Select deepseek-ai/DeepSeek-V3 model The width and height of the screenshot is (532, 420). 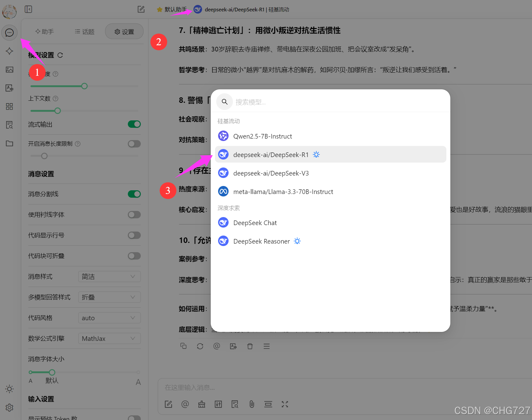(x=331, y=173)
